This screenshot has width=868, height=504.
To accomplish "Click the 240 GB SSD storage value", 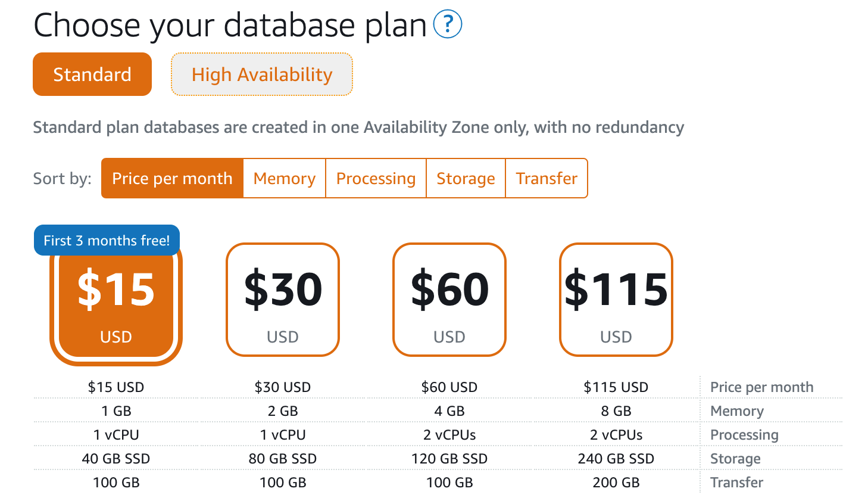I will click(x=616, y=459).
